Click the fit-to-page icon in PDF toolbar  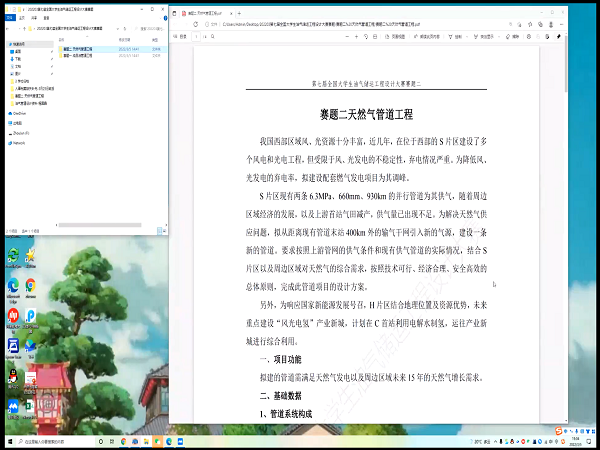375,37
